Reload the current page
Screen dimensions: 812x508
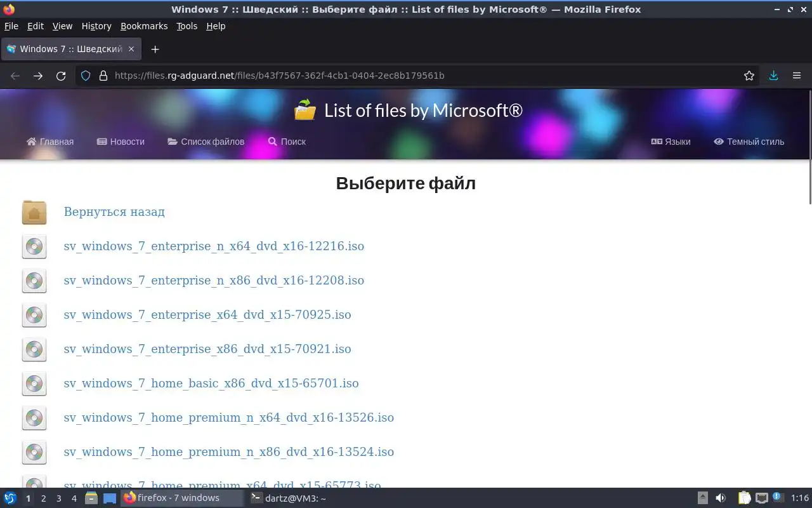[x=61, y=76]
